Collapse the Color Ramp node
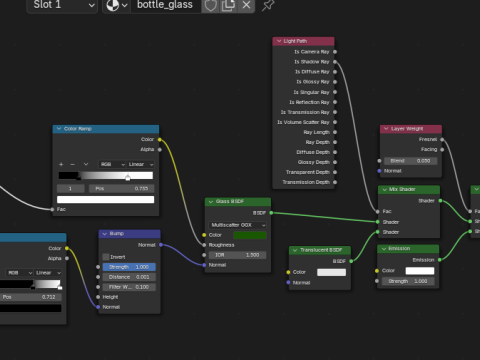Image resolution: width=480 pixels, height=360 pixels. pyautogui.click(x=59, y=129)
